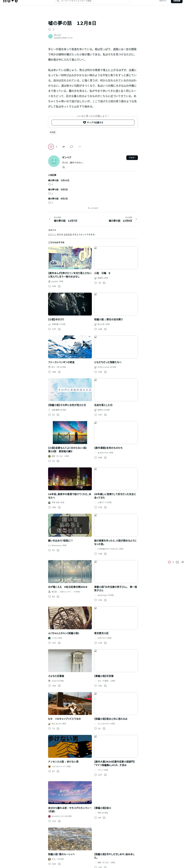Image resolution: width=186 pixels, height=868 pixels.
Task: Open the #日記 hashtag
Action: pos(53,132)
